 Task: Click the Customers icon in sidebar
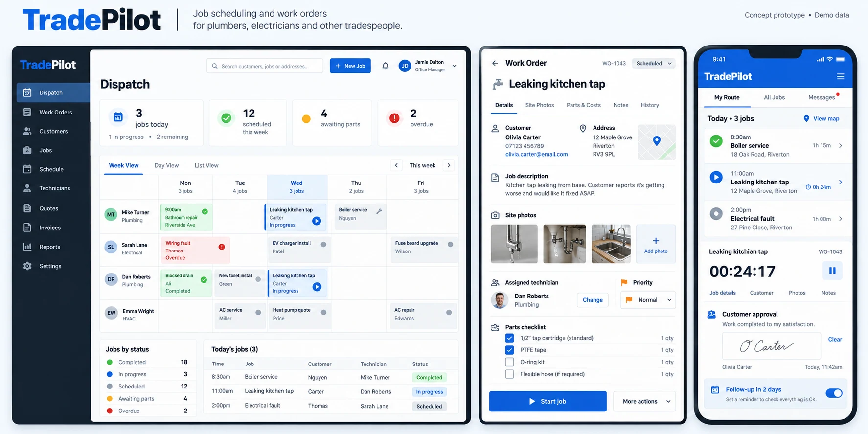(x=27, y=131)
